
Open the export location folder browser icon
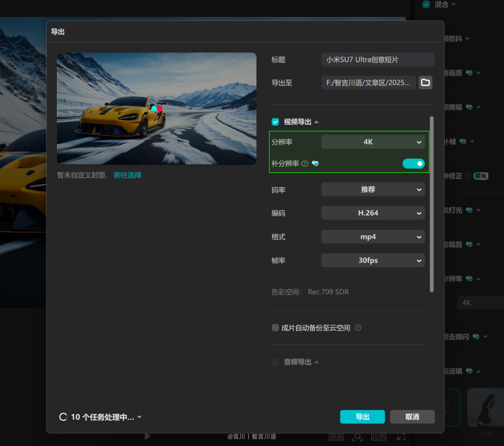425,82
